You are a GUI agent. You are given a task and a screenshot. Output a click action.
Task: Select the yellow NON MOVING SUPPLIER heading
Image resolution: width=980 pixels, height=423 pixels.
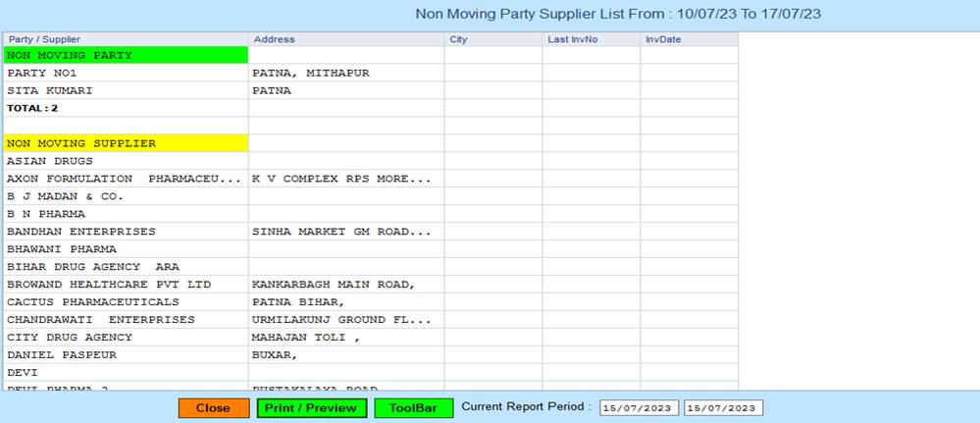(126, 143)
